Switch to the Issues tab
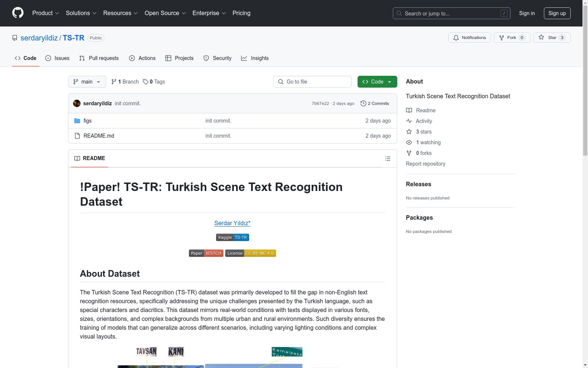588x368 pixels. (57, 58)
